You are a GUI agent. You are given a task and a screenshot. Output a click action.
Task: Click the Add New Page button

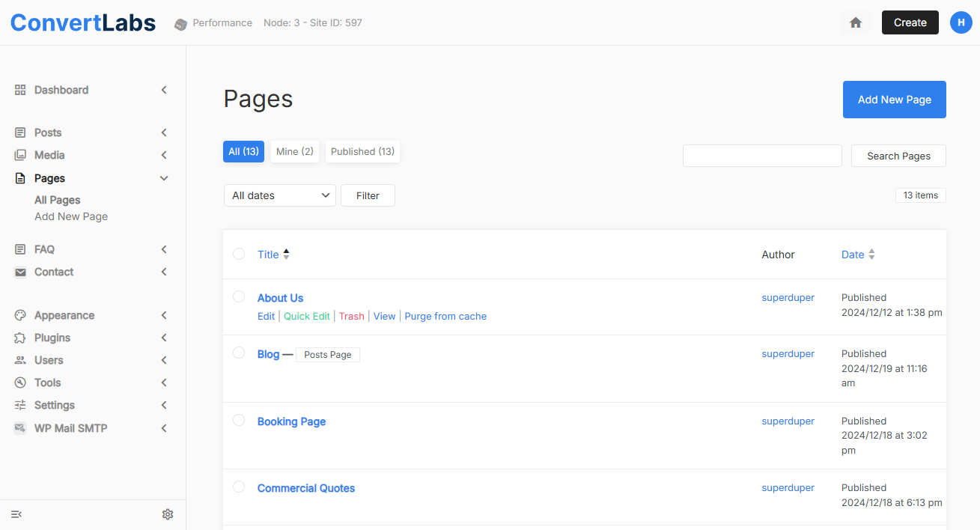pyautogui.click(x=894, y=100)
